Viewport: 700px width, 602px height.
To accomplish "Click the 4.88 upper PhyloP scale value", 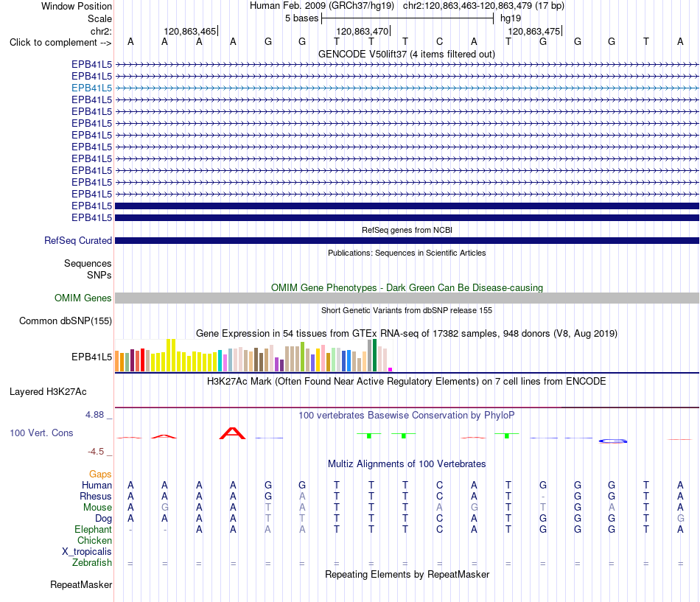I will [94, 415].
